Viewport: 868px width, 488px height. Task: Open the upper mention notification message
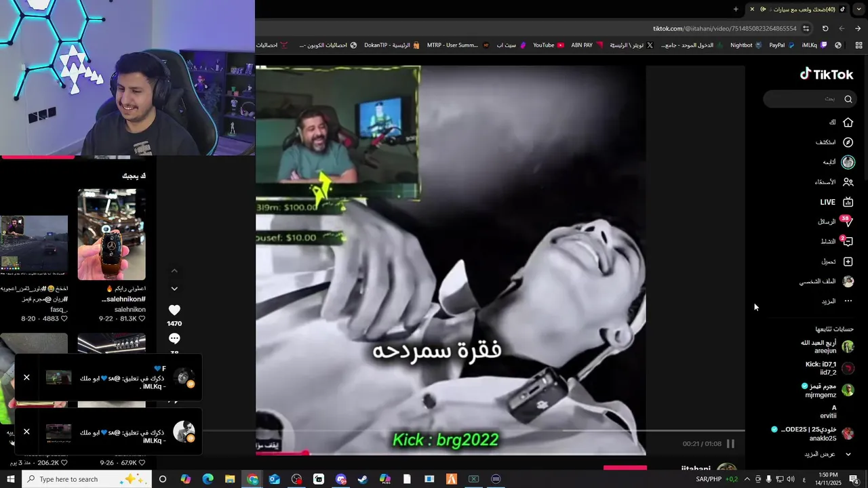[108, 378]
